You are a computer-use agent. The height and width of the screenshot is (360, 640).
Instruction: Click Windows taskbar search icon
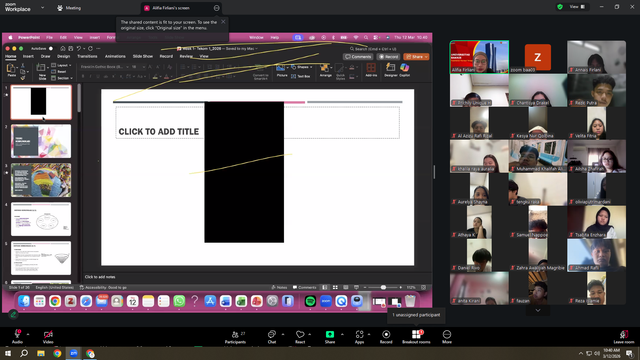click(24, 353)
